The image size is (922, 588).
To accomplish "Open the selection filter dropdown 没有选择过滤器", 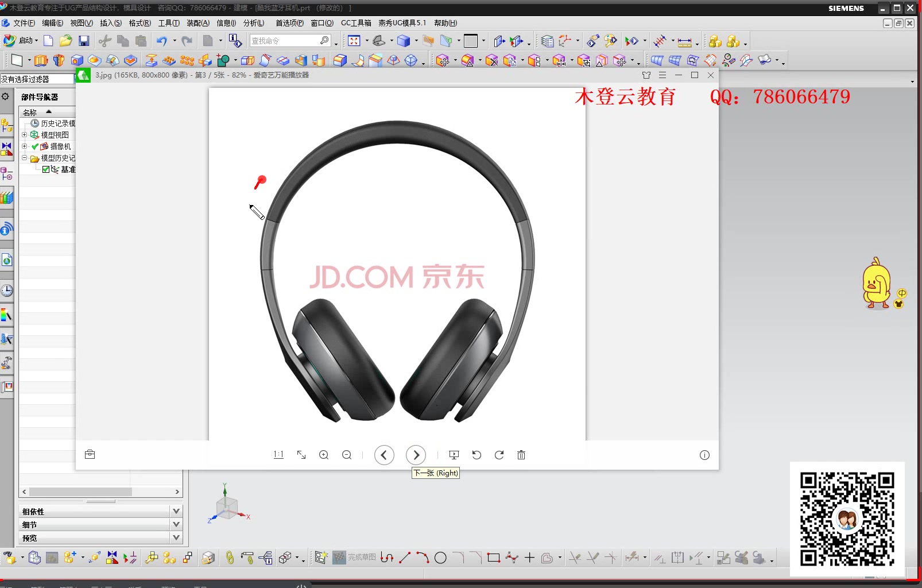I will [x=38, y=79].
